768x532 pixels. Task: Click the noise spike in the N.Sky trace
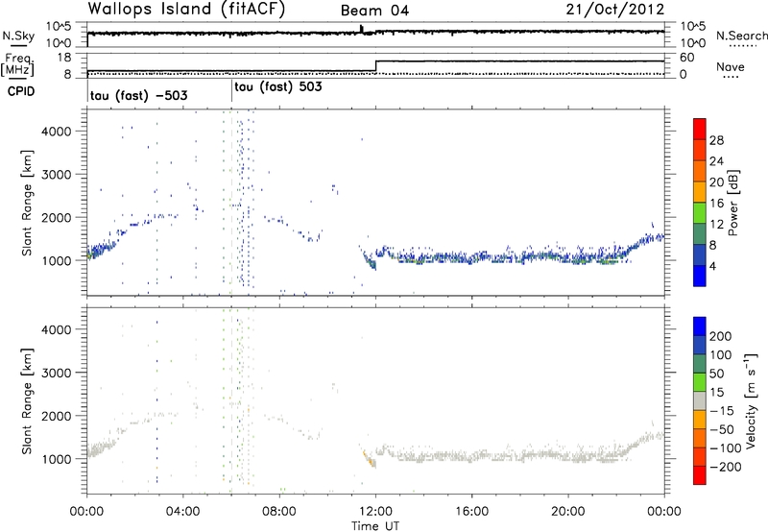pyautogui.click(x=362, y=29)
